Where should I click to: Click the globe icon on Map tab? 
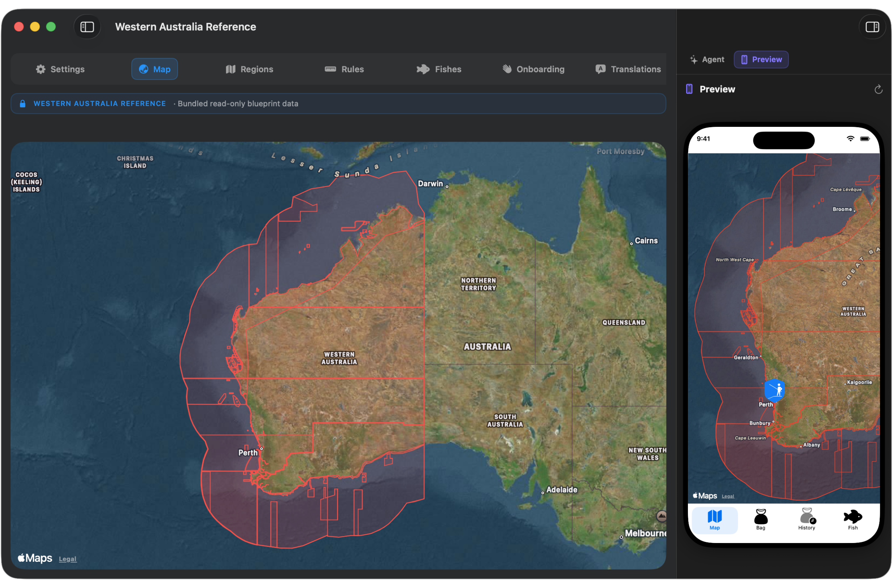[x=144, y=69]
